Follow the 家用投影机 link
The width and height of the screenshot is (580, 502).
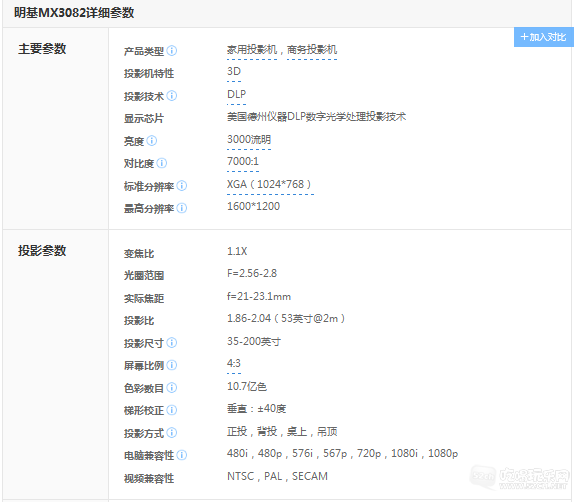(252, 50)
